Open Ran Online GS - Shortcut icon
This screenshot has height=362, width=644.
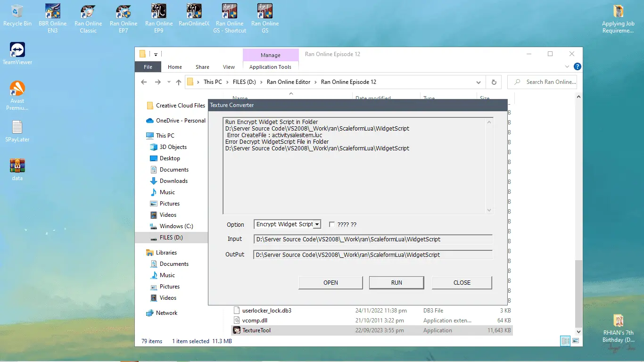(x=229, y=18)
